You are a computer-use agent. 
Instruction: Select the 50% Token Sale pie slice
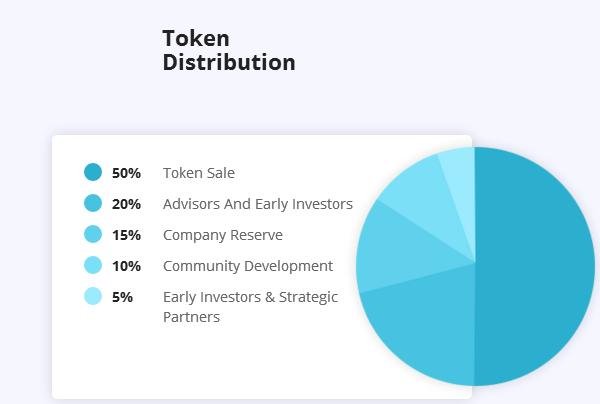click(536, 266)
